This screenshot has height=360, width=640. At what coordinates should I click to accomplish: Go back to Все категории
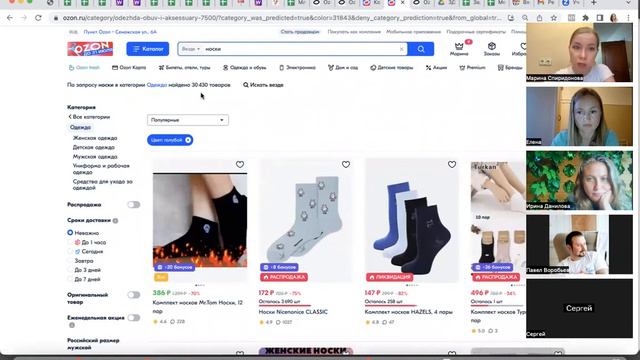pyautogui.click(x=89, y=117)
